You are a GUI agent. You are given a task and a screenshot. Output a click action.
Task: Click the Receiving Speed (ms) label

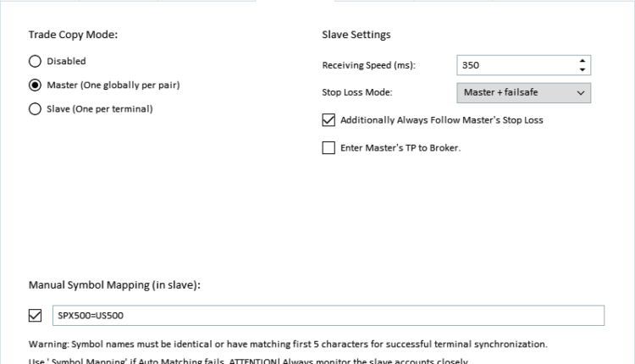coord(374,65)
